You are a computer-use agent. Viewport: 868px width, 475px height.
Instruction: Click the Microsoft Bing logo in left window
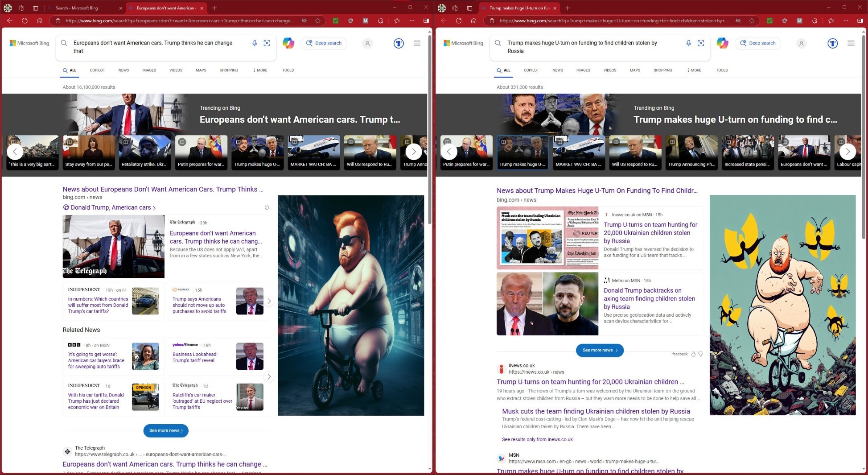point(29,43)
